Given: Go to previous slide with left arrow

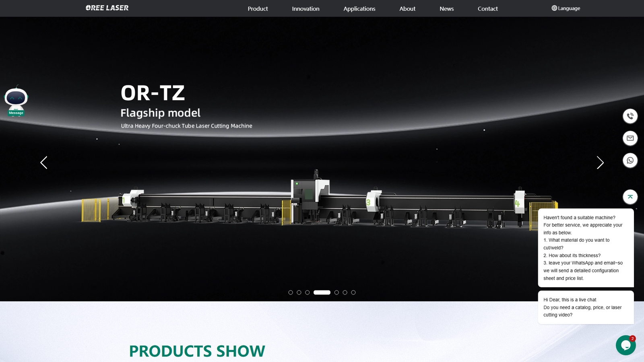Looking at the screenshot, I should [44, 162].
